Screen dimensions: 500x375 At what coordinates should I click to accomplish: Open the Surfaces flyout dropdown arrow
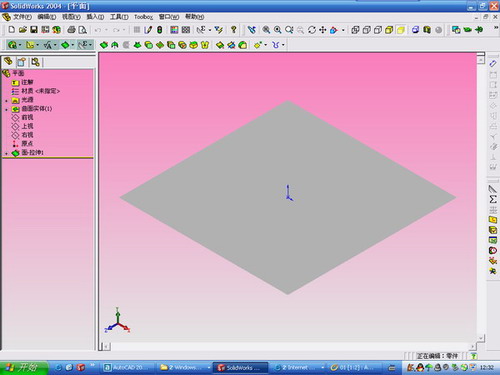click(x=73, y=45)
